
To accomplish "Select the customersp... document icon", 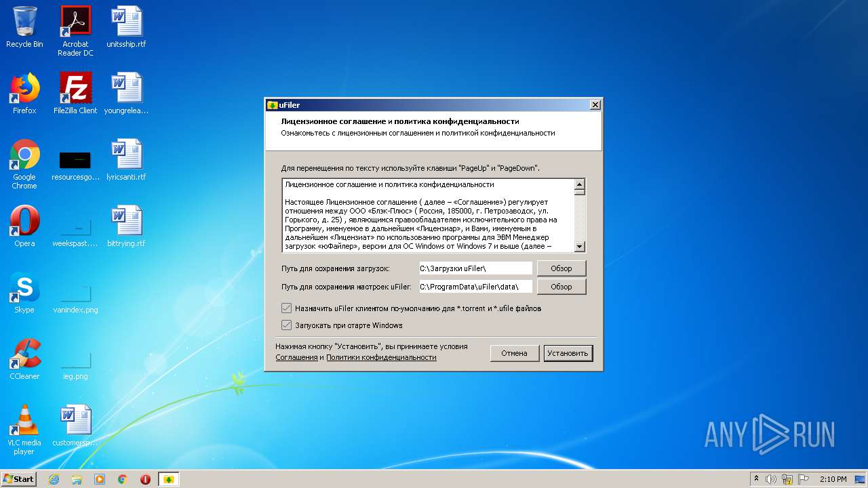I will [75, 426].
